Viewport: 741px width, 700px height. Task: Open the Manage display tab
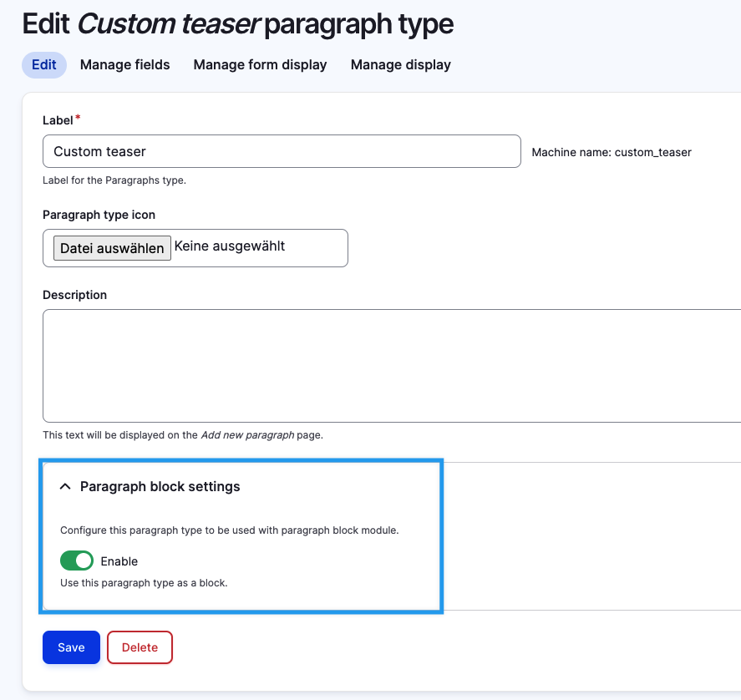pyautogui.click(x=400, y=64)
